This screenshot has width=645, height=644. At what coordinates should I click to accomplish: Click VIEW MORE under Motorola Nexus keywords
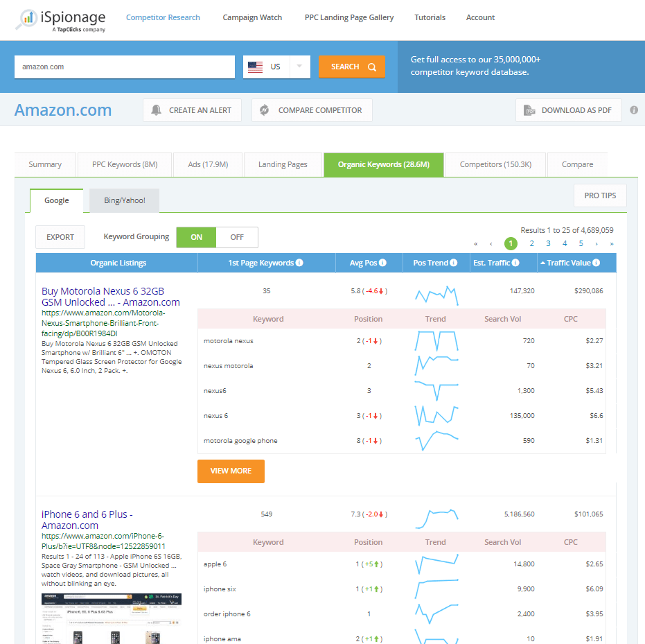(231, 471)
